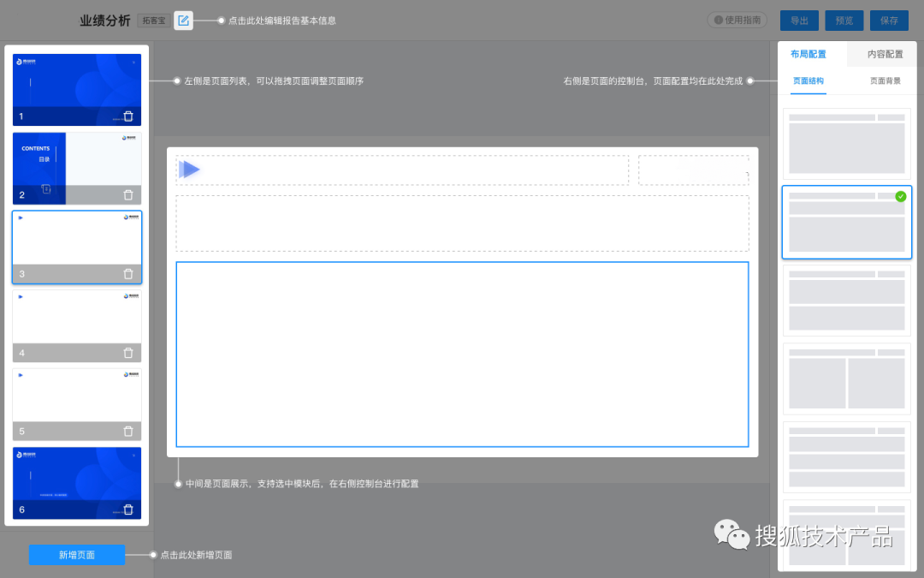Screen dimensions: 924x578
Task: Delete page 5 with its trash icon
Action: pyautogui.click(x=128, y=431)
